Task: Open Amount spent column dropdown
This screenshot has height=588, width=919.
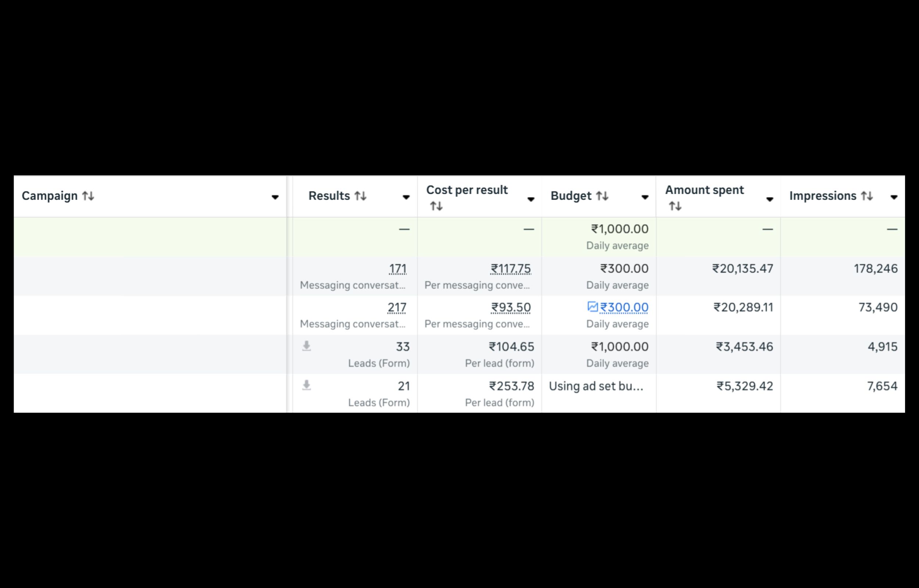Action: tap(770, 199)
